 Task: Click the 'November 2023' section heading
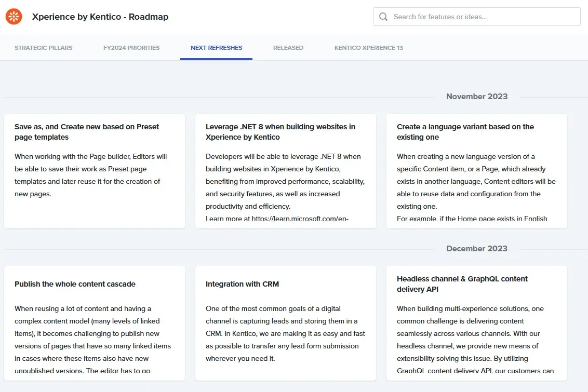pos(477,97)
